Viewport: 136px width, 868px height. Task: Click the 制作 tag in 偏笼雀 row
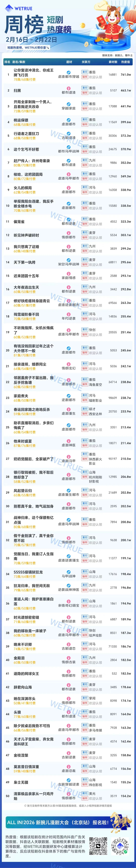click(85, 224)
